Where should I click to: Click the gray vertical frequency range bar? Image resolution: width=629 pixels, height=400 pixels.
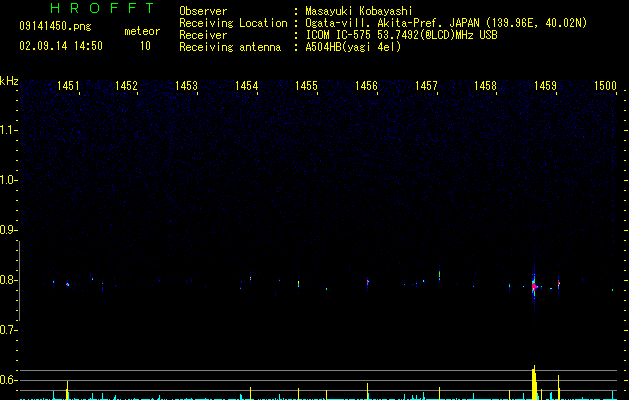pos(19,281)
